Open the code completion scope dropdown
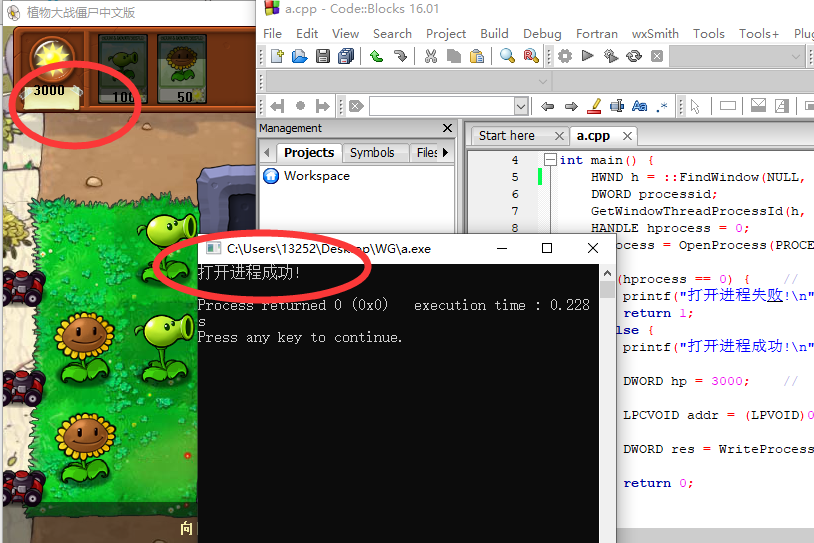Image resolution: width=814 pixels, height=543 pixels. [x=542, y=82]
